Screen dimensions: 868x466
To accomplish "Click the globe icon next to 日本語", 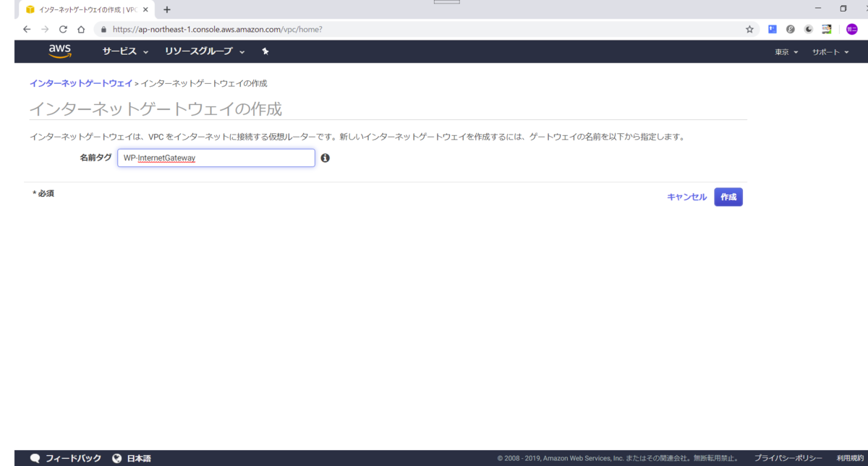I will (117, 457).
